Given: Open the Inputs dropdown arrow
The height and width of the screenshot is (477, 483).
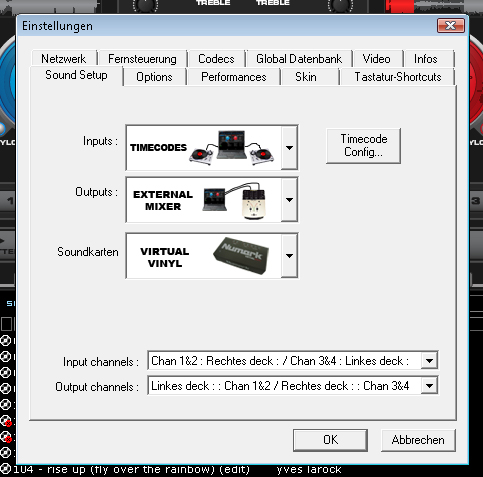Looking at the screenshot, I should point(289,147).
